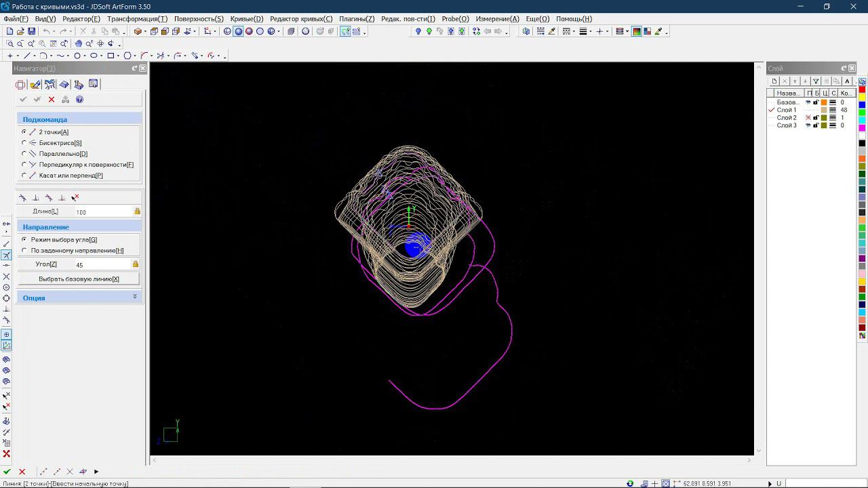Open dropdown arrow next to circle tool
The image size is (868, 488).
pyautogui.click(x=85, y=56)
